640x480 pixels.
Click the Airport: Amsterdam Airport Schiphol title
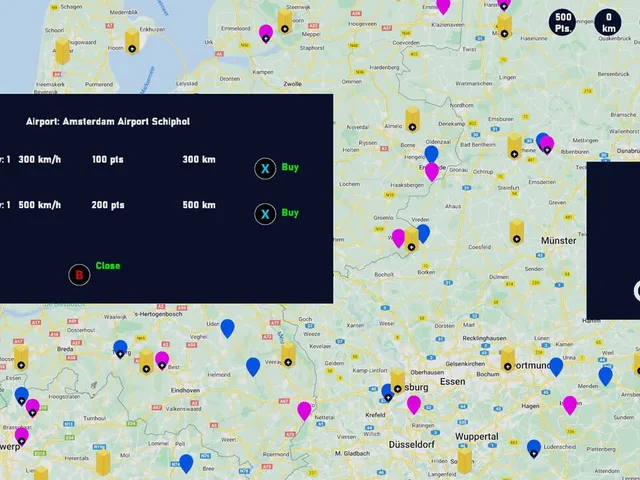click(108, 122)
